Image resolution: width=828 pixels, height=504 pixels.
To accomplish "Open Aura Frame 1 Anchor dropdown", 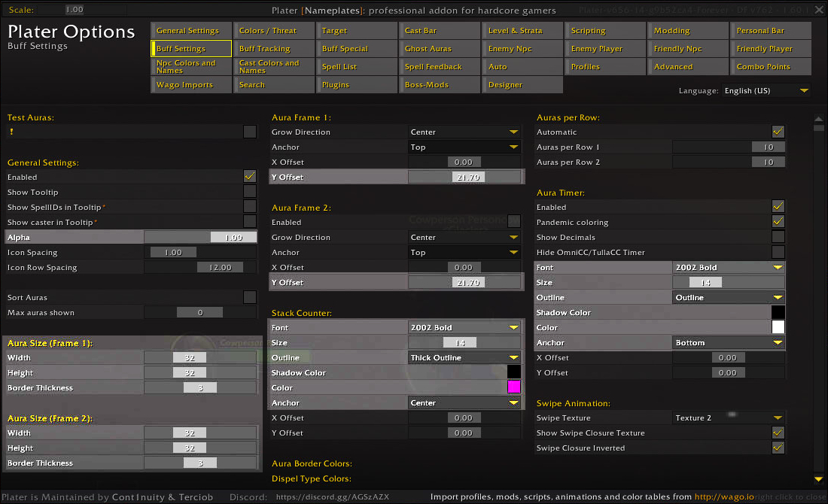I will click(464, 147).
